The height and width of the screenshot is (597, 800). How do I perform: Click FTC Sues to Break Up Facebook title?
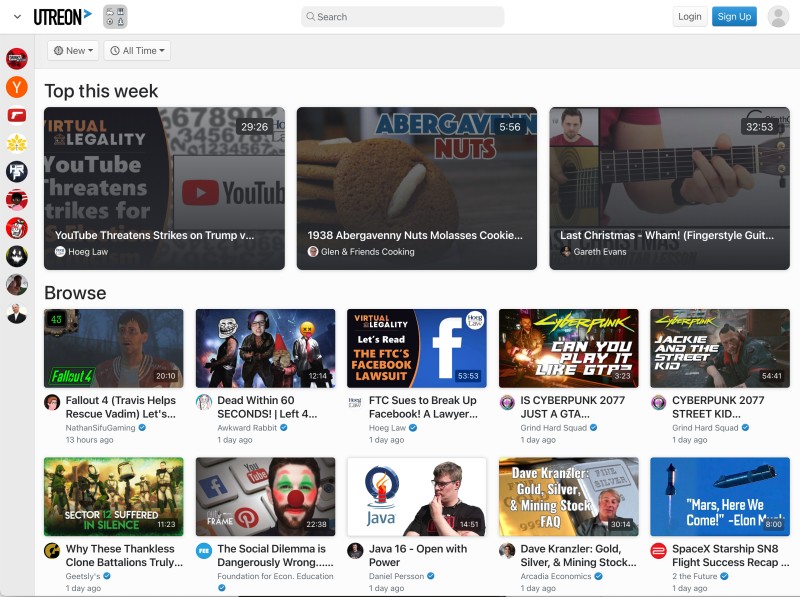tap(423, 407)
